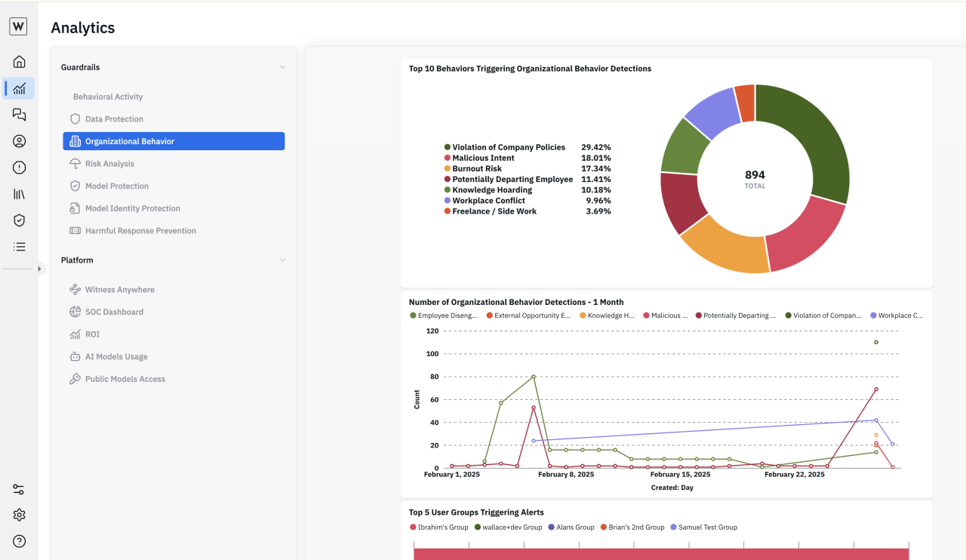The width and height of the screenshot is (966, 560).
Task: Click the Analytics chart icon in sidebar
Action: [x=20, y=88]
